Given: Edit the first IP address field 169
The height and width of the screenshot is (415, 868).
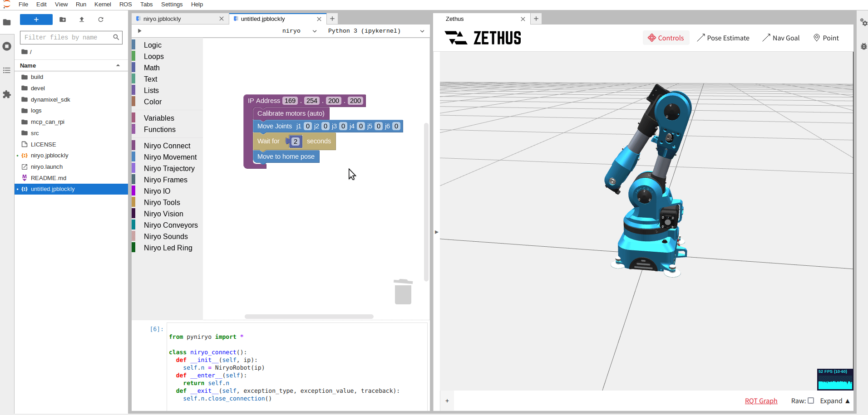Looking at the screenshot, I should [x=290, y=101].
